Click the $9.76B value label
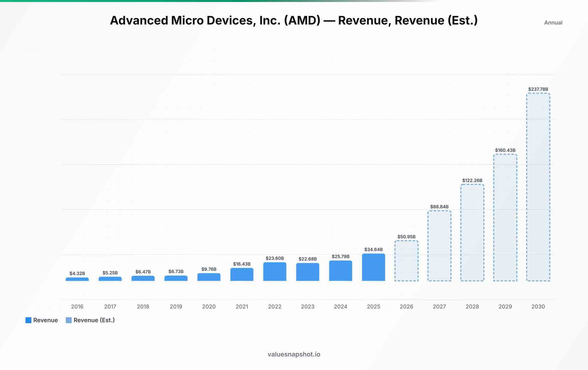 coord(209,269)
